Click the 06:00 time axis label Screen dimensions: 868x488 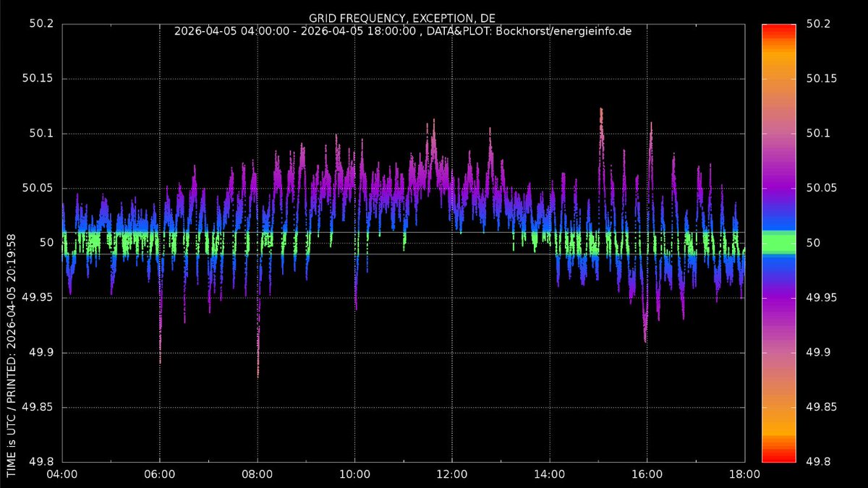click(160, 475)
